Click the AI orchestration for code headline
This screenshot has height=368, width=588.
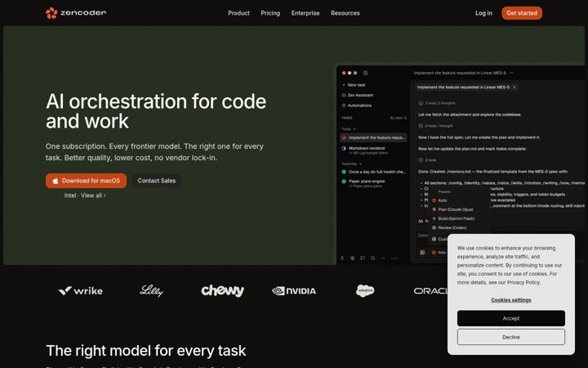coord(156,111)
